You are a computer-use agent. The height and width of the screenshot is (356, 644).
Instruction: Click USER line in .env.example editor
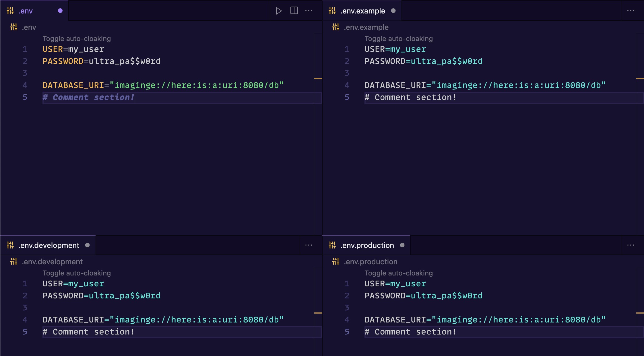coord(395,49)
